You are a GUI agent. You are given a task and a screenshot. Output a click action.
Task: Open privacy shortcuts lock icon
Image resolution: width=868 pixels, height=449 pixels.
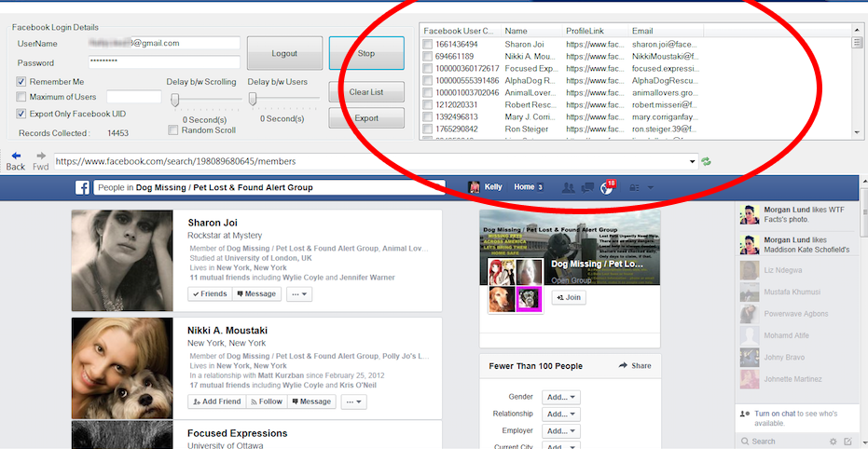click(634, 187)
